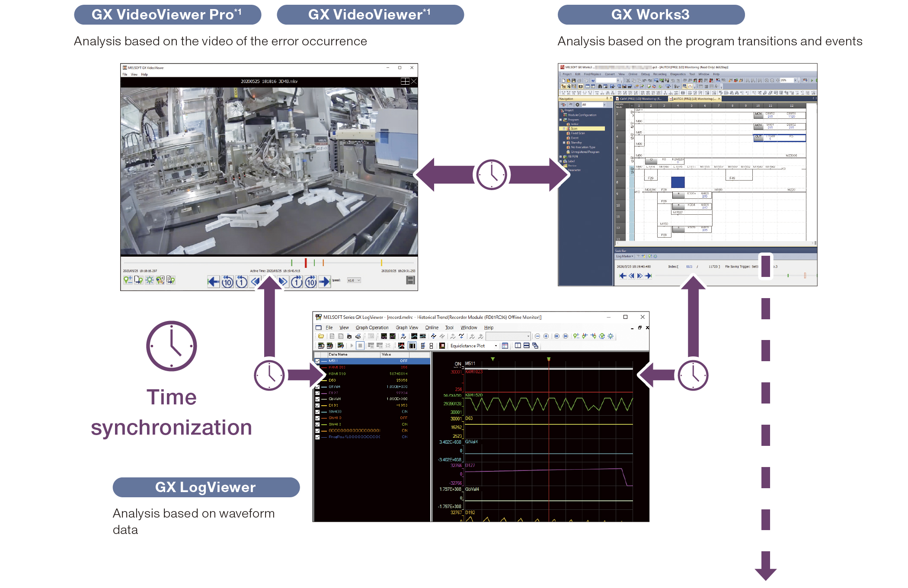The image size is (908, 588).
Task: Toggle the GbVal4 data row checkbox
Action: (318, 399)
